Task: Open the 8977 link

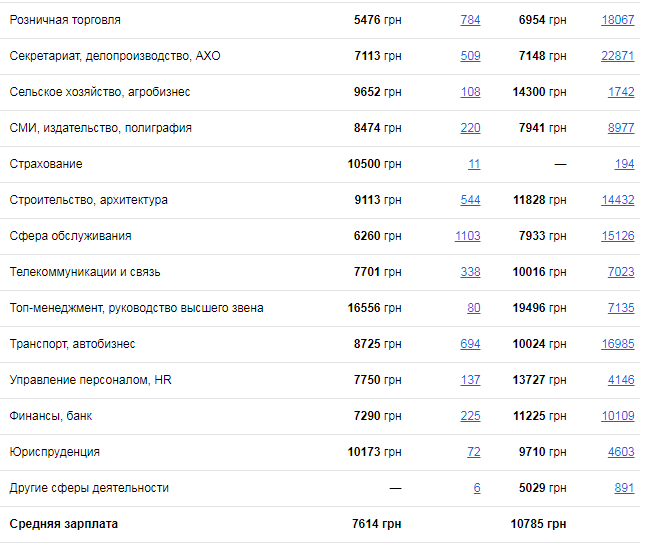Action: pyautogui.click(x=621, y=128)
